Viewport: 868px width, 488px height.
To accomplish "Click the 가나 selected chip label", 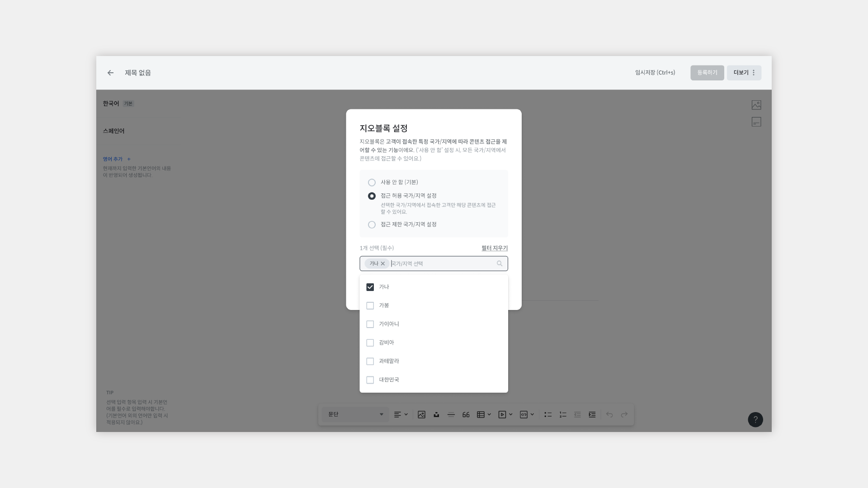I will click(374, 263).
